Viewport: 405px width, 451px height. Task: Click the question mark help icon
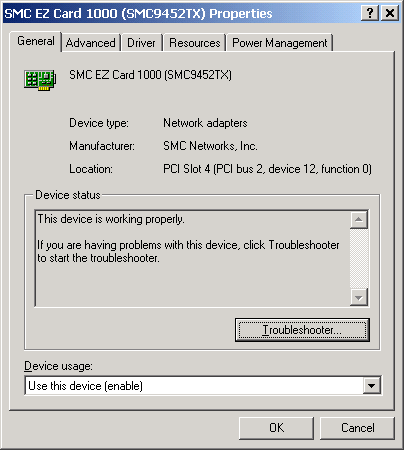click(x=370, y=13)
